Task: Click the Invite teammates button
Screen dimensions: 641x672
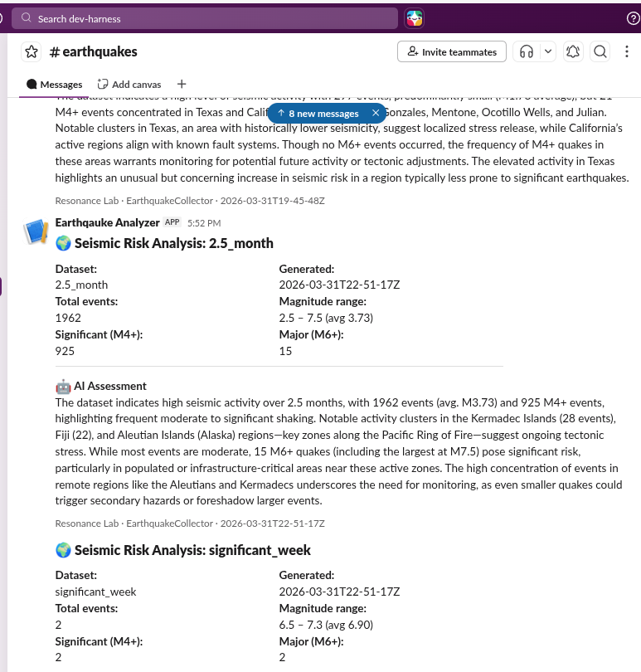Action: pyautogui.click(x=452, y=51)
